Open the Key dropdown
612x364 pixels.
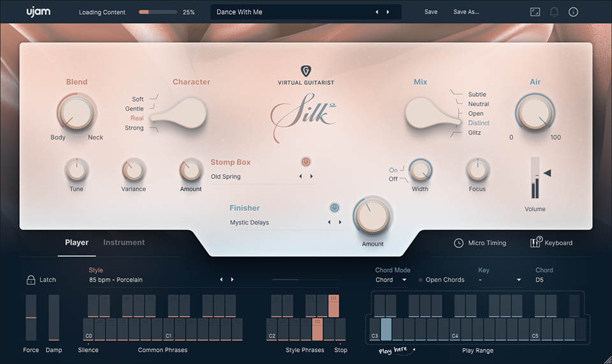(500, 280)
